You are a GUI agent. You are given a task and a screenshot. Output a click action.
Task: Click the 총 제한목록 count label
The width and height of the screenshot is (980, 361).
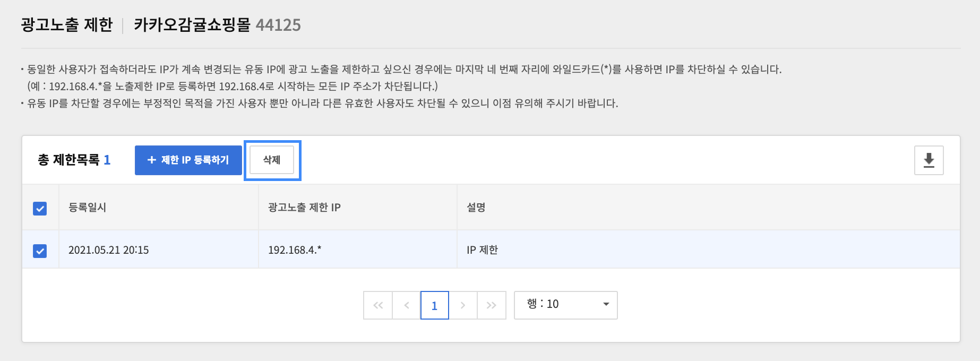point(74,160)
